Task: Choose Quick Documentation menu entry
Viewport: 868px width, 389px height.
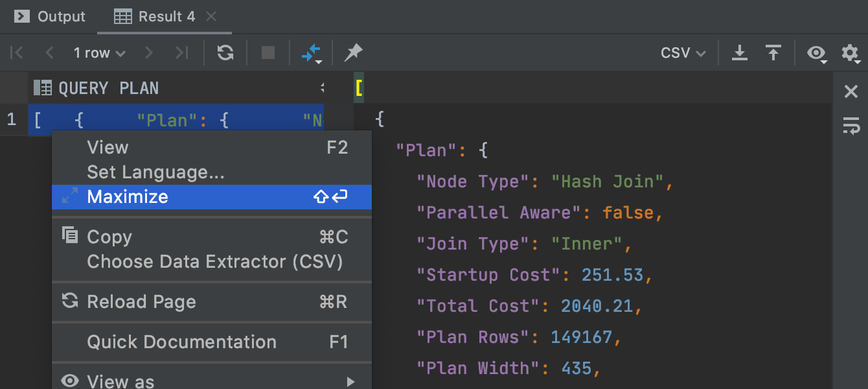Action: tap(181, 342)
